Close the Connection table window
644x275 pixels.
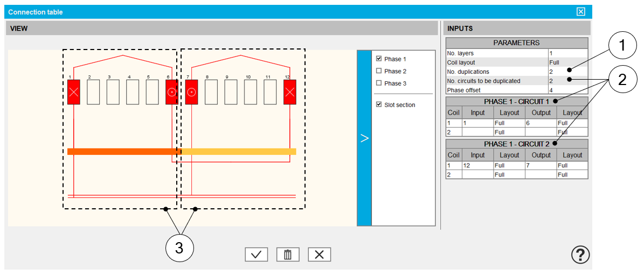point(580,12)
